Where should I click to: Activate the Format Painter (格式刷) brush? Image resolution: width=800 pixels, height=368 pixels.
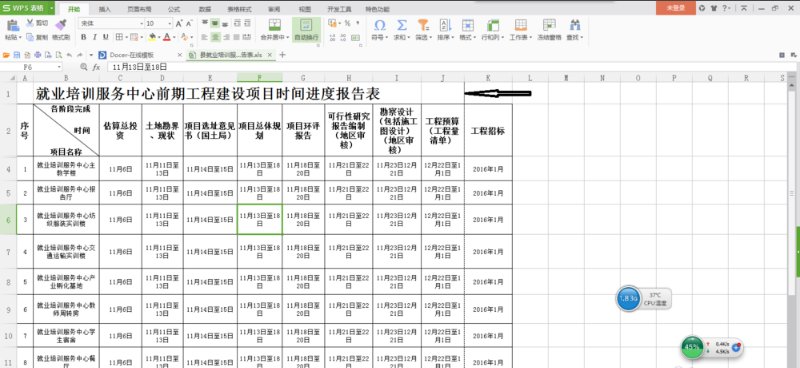[x=61, y=25]
